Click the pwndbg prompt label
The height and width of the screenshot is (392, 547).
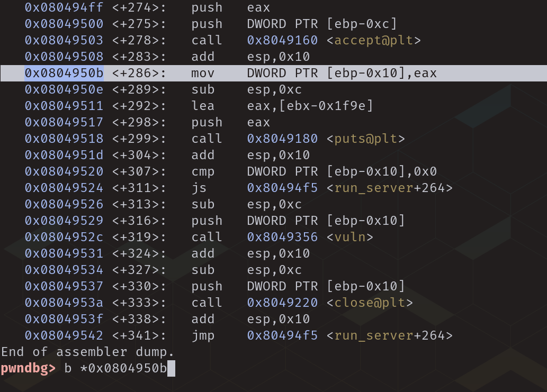(x=28, y=368)
